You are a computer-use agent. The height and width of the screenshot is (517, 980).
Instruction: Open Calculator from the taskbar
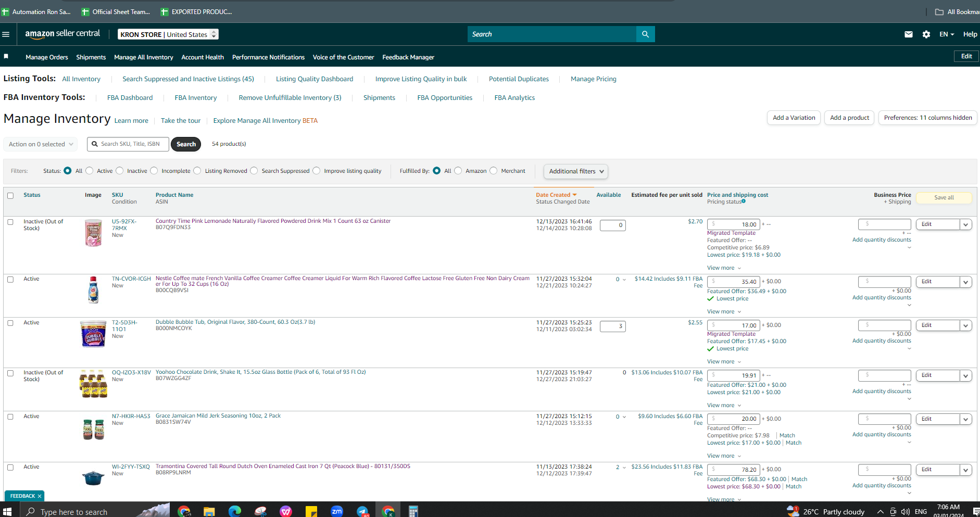pyautogui.click(x=413, y=512)
